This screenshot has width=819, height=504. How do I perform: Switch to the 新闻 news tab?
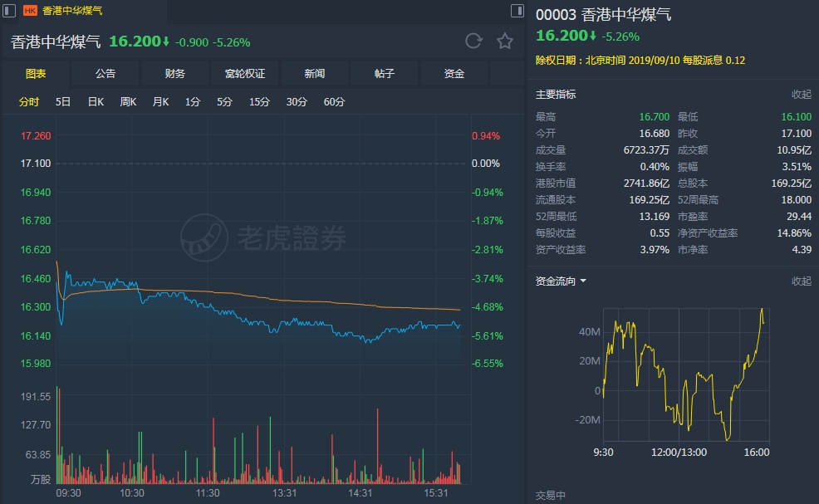pos(315,74)
